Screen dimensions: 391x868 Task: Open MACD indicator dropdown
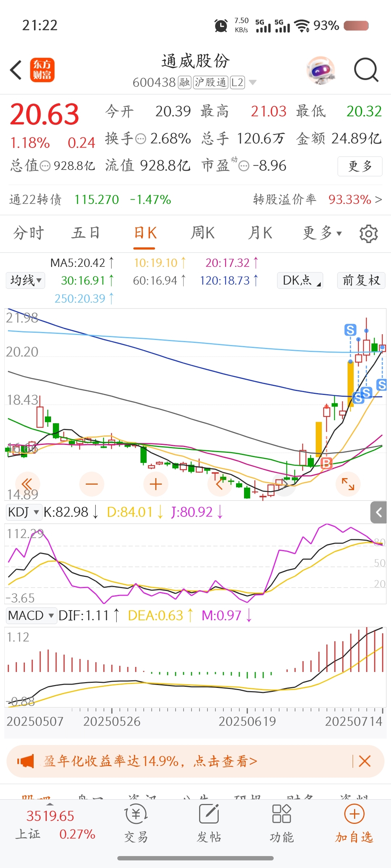pyautogui.click(x=31, y=615)
